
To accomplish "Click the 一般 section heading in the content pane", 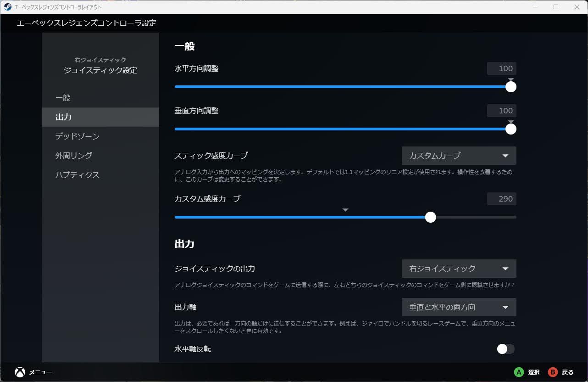I will [x=185, y=46].
